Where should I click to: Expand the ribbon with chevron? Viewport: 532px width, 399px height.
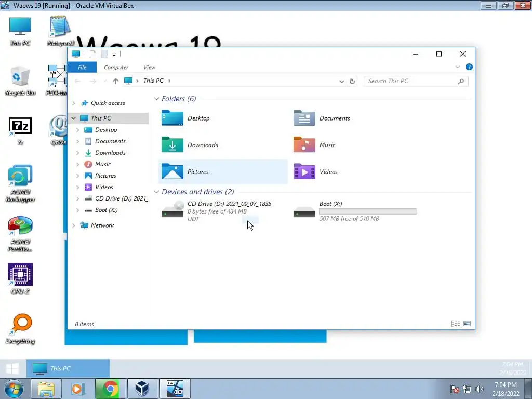[458, 67]
